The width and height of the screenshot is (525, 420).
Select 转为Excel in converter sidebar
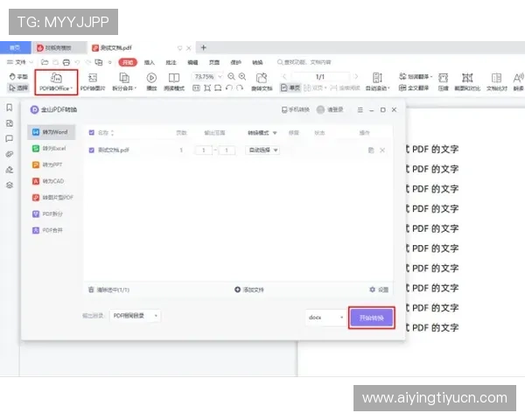tap(52, 149)
